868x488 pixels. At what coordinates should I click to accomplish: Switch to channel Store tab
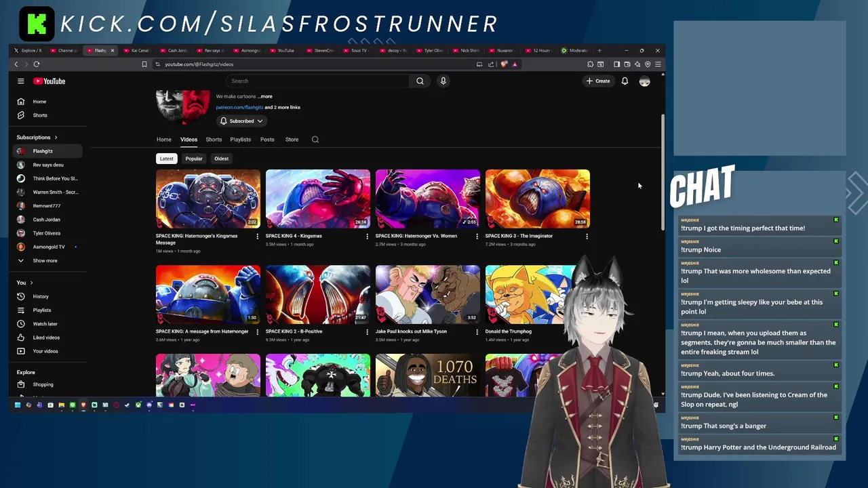pos(292,140)
